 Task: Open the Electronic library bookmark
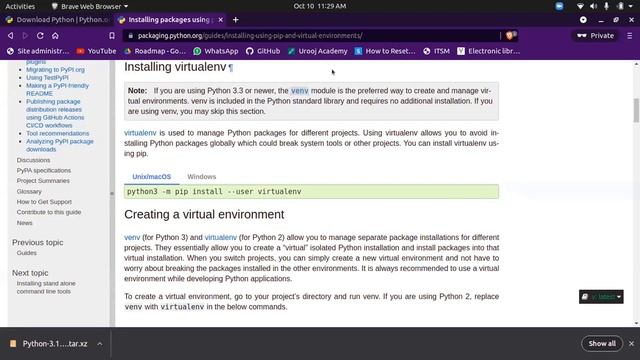[489, 51]
